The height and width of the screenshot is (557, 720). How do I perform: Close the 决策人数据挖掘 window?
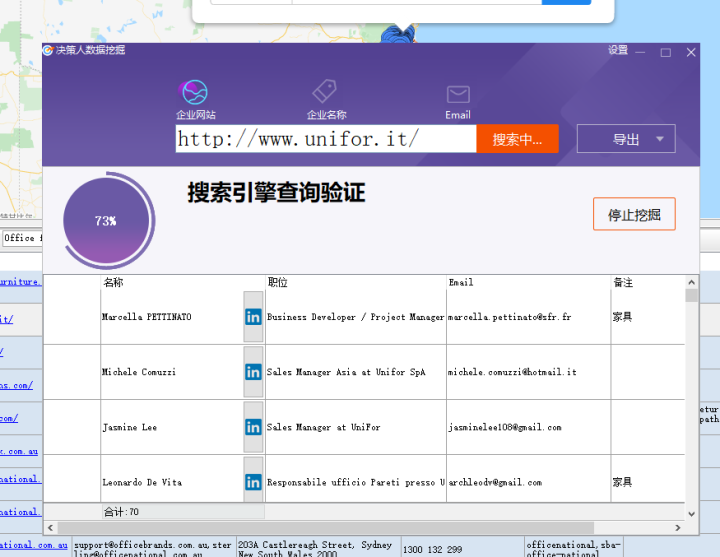click(691, 52)
